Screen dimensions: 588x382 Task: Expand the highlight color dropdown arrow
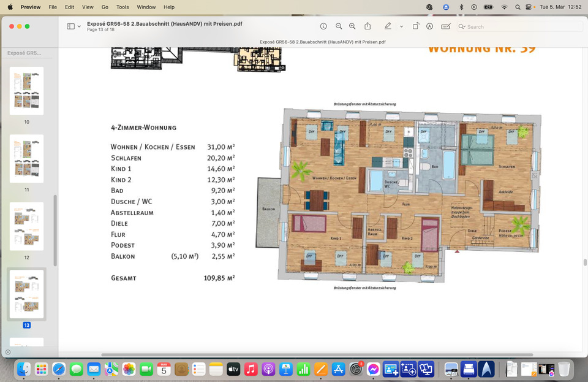(x=401, y=26)
